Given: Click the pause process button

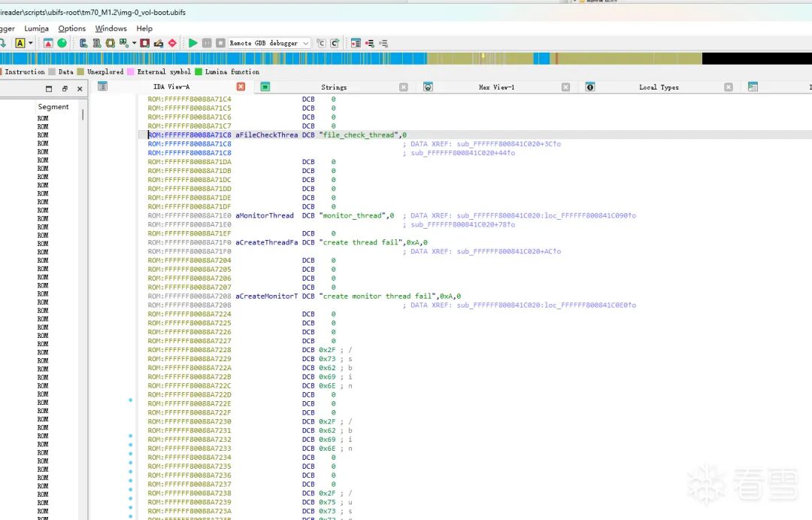Looking at the screenshot, I should click(207, 43).
